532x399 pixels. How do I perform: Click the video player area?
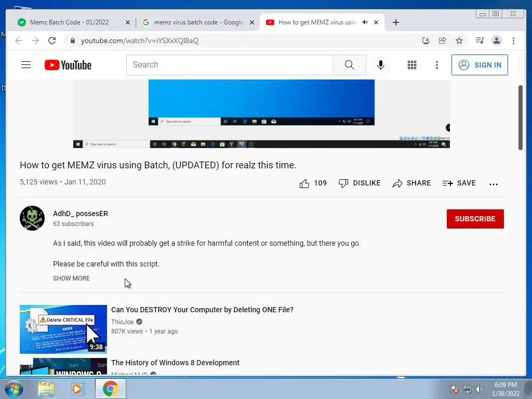[x=261, y=114]
